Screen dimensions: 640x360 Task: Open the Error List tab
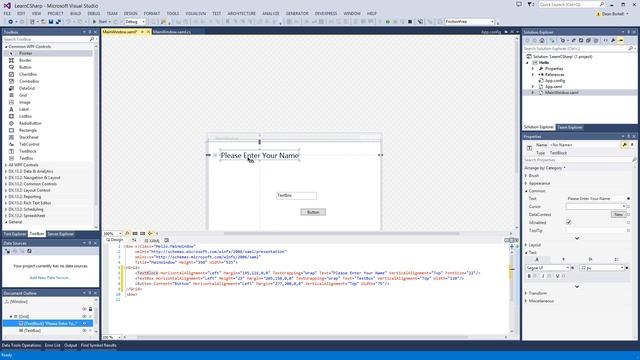point(52,346)
